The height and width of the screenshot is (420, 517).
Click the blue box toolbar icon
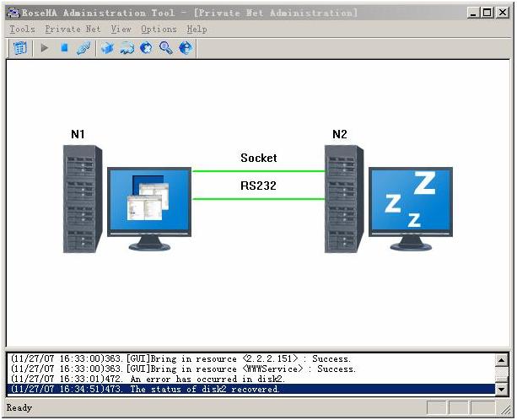(x=107, y=48)
